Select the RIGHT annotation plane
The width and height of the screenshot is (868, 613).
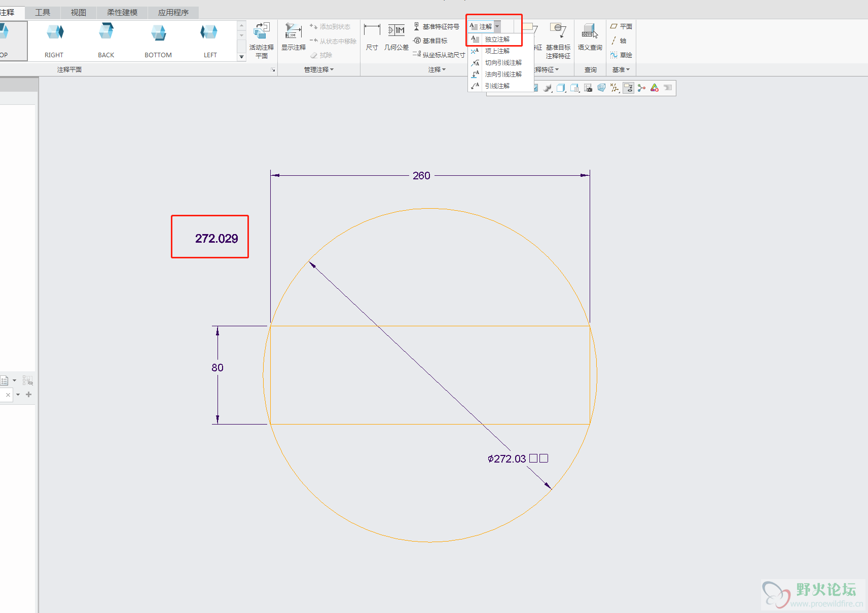(x=54, y=41)
